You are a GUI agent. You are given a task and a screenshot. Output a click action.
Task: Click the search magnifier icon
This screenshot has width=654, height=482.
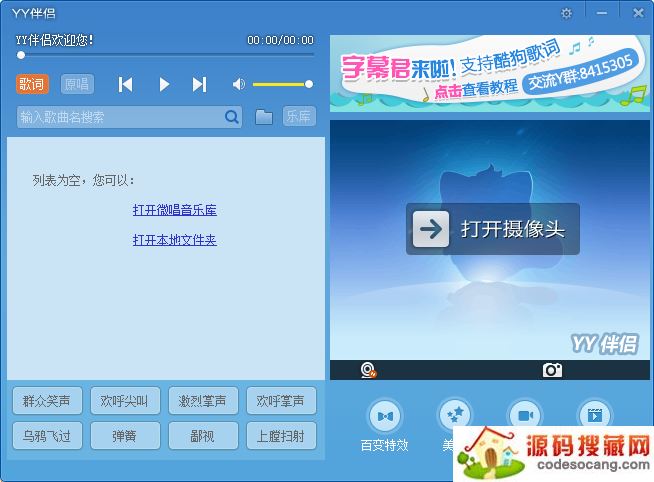pos(232,117)
